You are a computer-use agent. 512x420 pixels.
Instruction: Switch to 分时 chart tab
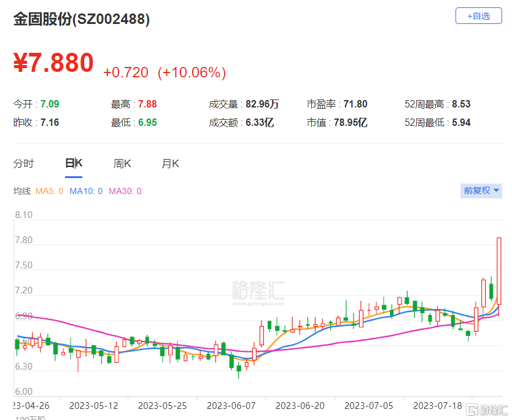[23, 163]
